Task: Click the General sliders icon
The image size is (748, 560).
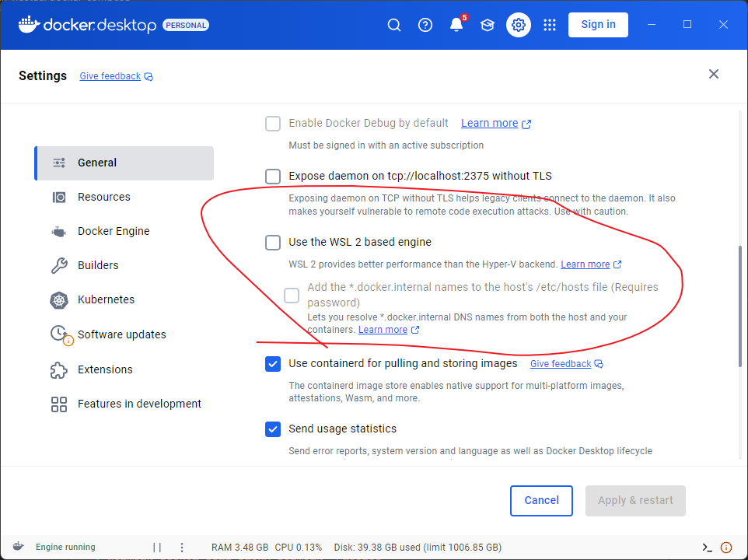Action: [x=59, y=163]
